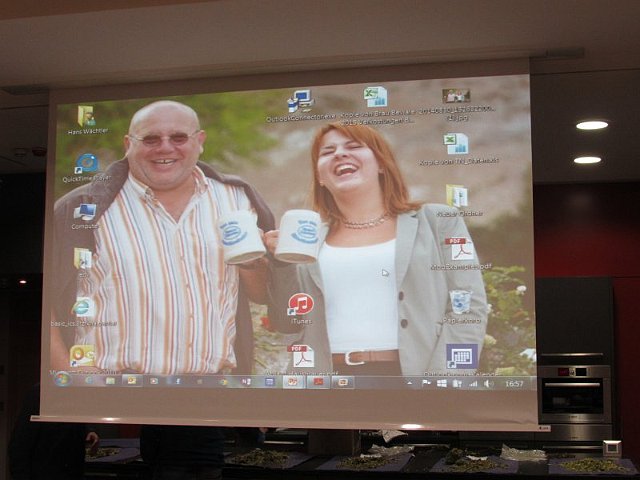Viewport: 640px width, 480px height.
Task: Click the taskbar clock showing 16:57
Action: (x=514, y=383)
